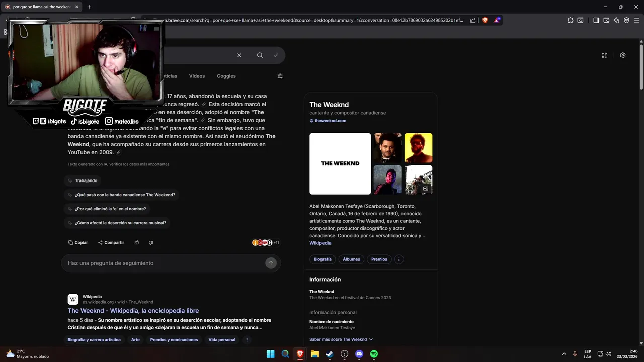The width and height of the screenshot is (644, 362).
Task: Click the Copiar button
Action: (78, 242)
